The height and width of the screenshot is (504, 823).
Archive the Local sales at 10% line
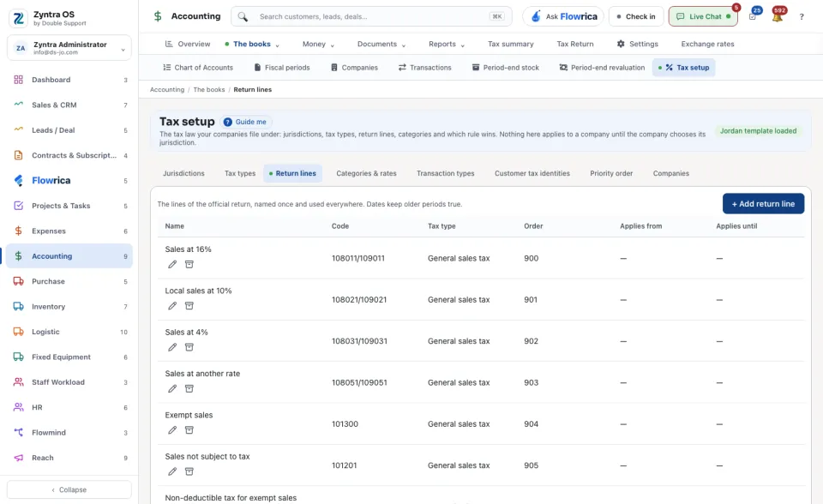click(189, 306)
